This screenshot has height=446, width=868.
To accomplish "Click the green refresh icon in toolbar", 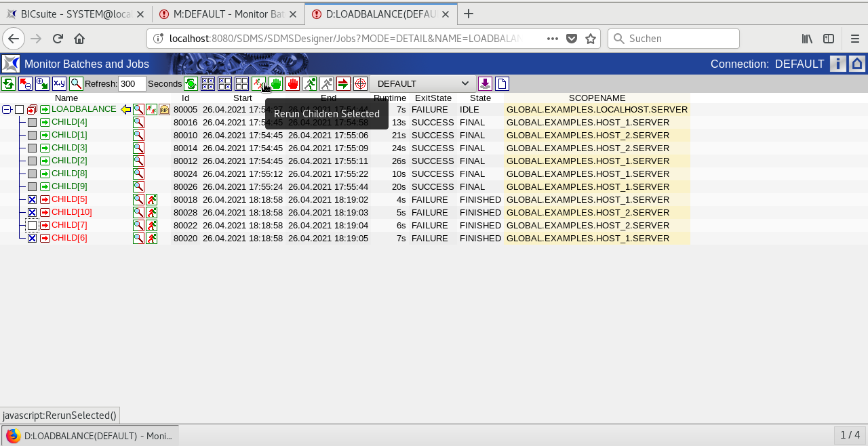I will coord(8,83).
